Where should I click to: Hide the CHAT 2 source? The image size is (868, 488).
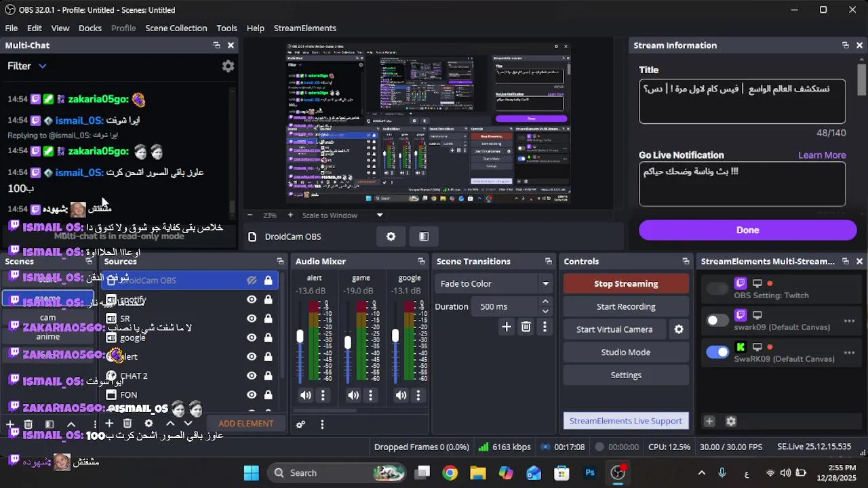[252, 375]
